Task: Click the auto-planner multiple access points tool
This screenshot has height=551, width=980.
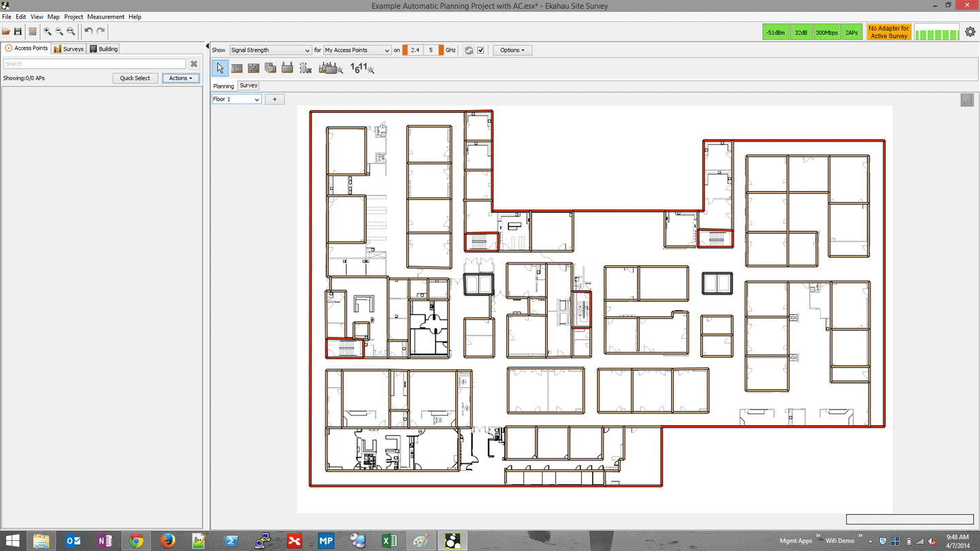Action: [331, 68]
